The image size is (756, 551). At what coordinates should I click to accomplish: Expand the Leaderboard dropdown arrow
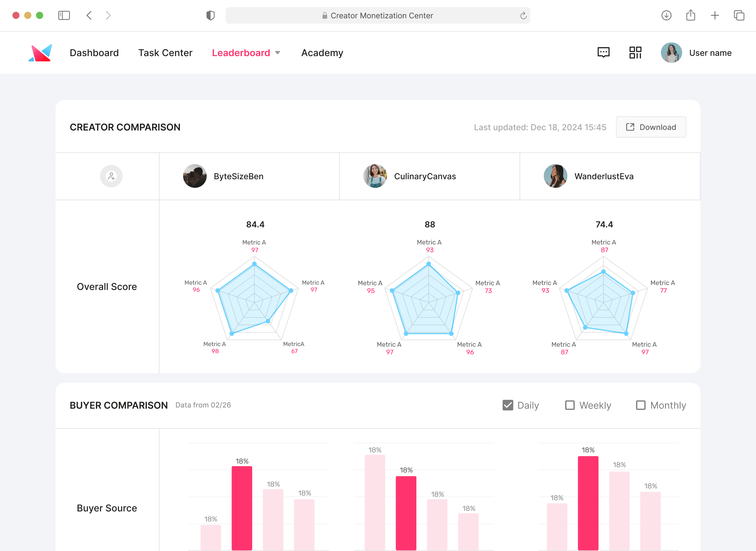click(x=278, y=53)
